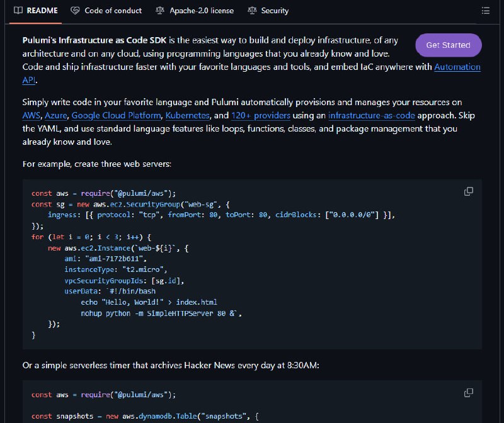The height and width of the screenshot is (423, 504).
Task: Copy the web servers code example
Action: [x=469, y=191]
